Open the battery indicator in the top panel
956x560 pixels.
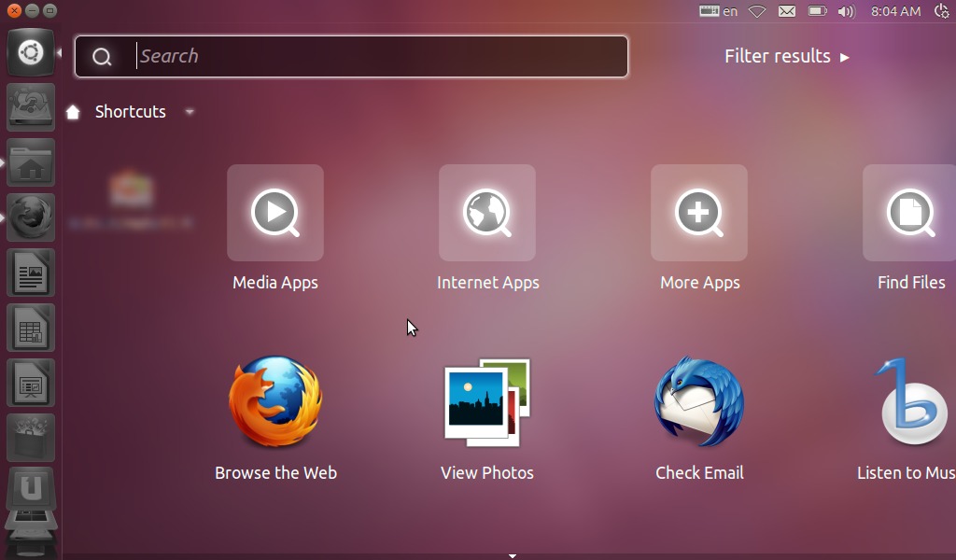tap(817, 11)
